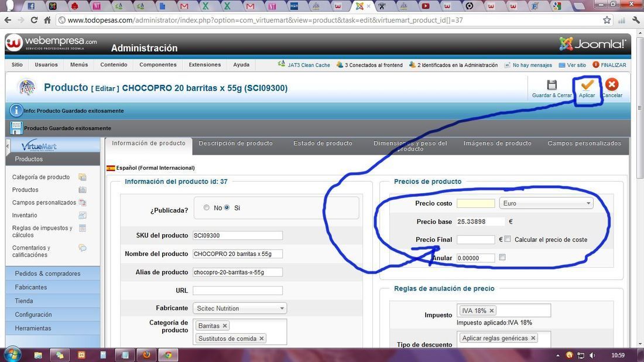
Task: Click the Categoría de producto link
Action: tap(41, 177)
